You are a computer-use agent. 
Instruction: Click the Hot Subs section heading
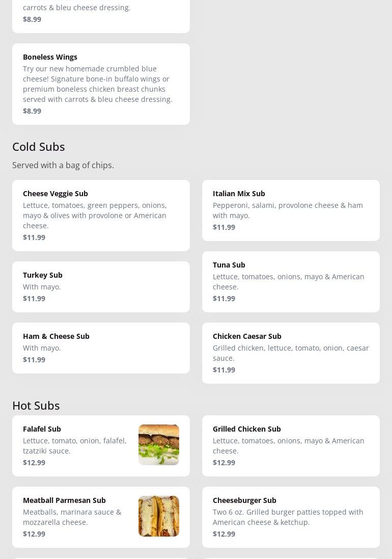36,406
